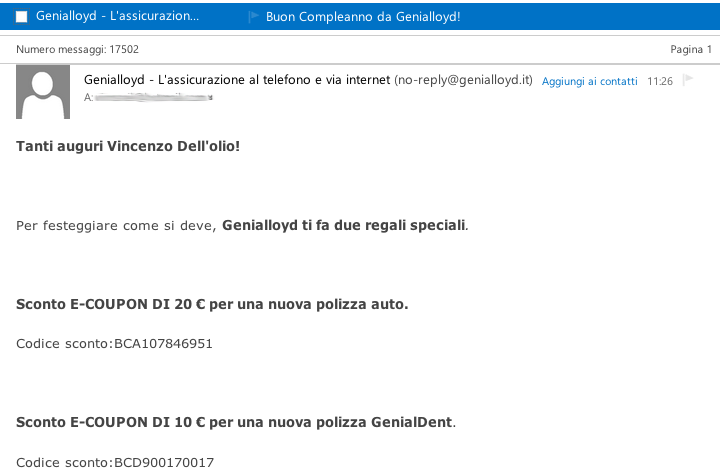Click the Pagina 1 indicator
720x472 pixels.
click(x=691, y=50)
